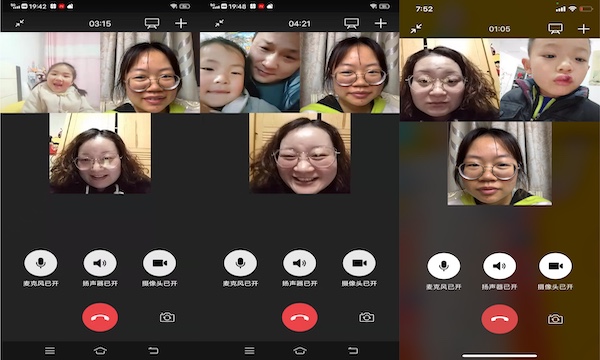
Task: Tap the iOS home indicator bar under the 01:05 call
Action: coord(499,355)
